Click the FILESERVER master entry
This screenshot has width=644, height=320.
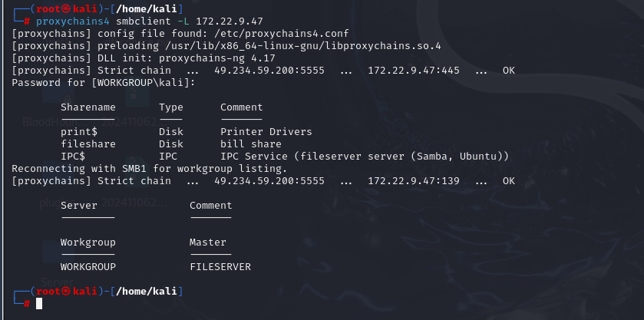pyautogui.click(x=220, y=266)
